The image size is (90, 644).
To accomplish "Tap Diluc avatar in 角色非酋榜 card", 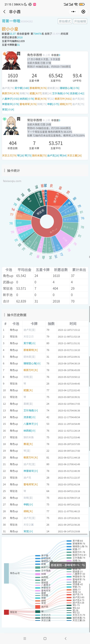I will [11, 61].
